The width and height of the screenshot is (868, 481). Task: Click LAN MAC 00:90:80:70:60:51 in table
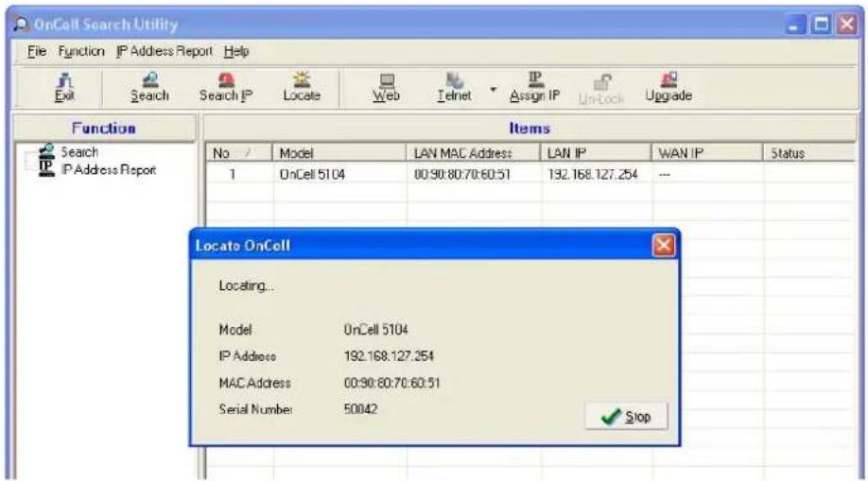click(461, 175)
